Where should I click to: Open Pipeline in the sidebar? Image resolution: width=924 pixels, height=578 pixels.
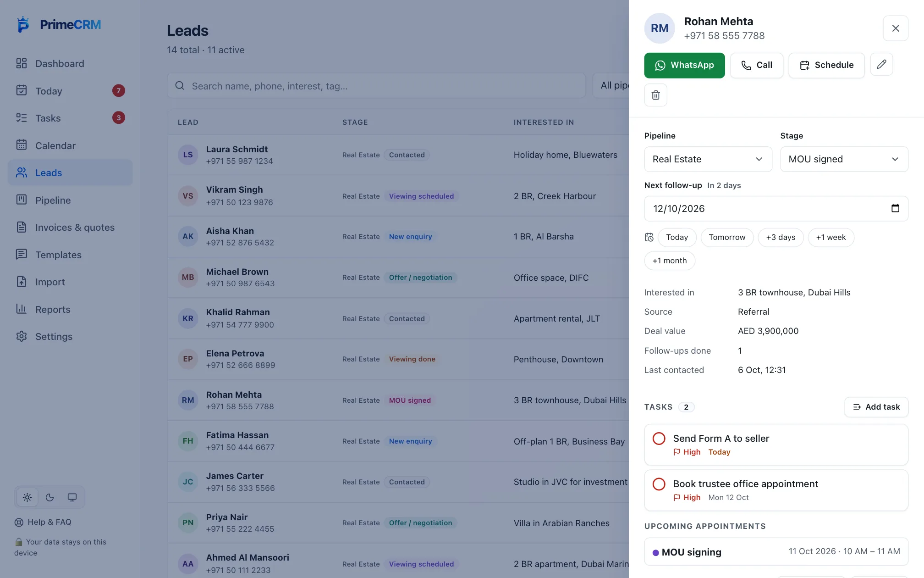70,200
